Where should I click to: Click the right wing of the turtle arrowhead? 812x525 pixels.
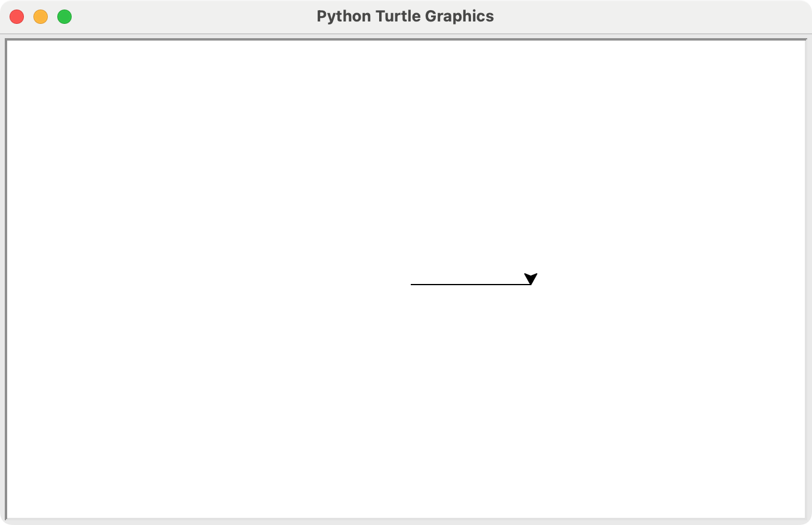[537, 274]
